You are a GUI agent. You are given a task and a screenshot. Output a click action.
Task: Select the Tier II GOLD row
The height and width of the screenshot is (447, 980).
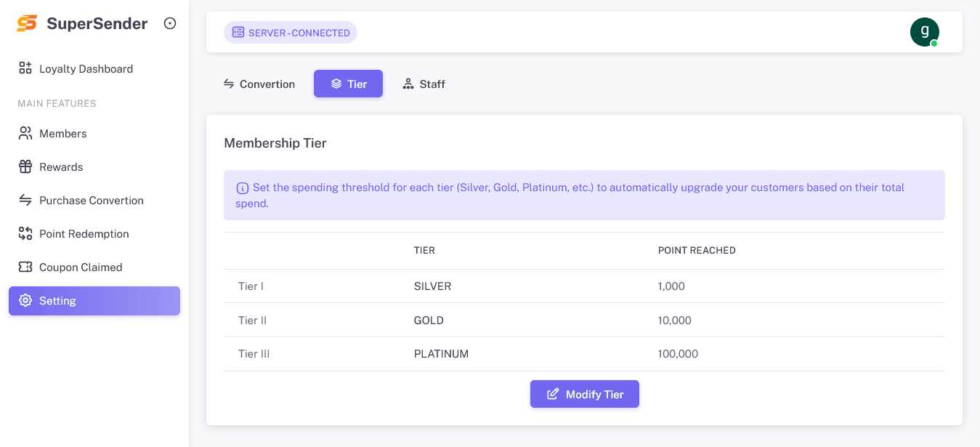pos(429,321)
